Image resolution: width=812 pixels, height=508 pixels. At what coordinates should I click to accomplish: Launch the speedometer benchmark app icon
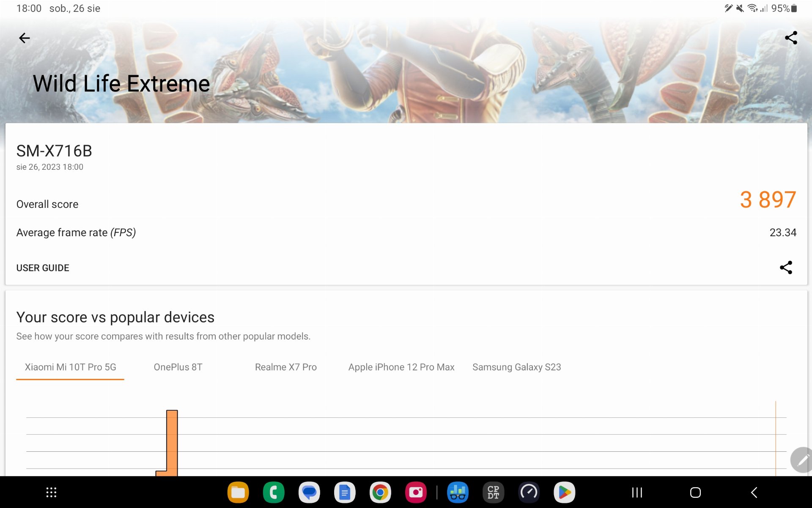[529, 492]
